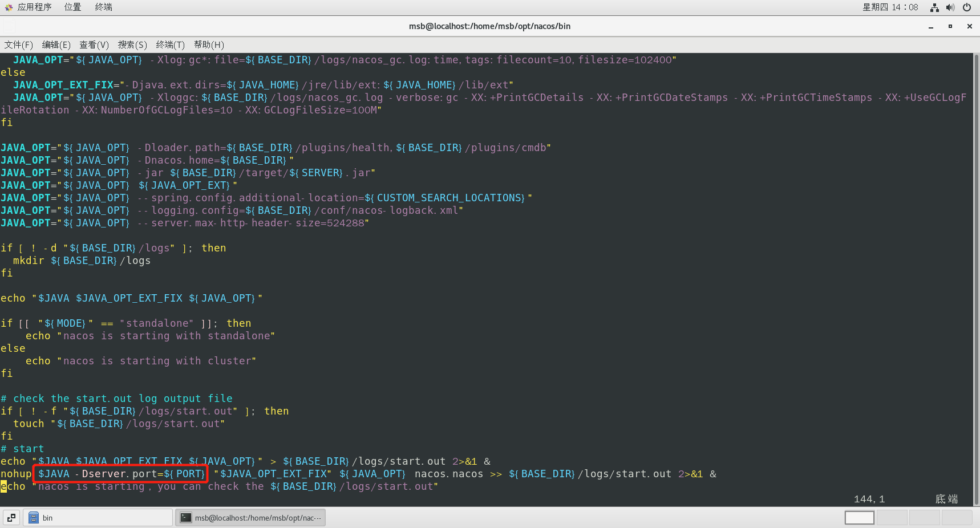This screenshot has width=980, height=528.
Task: Click the -Dloader.path line
Action: pyautogui.click(x=276, y=148)
